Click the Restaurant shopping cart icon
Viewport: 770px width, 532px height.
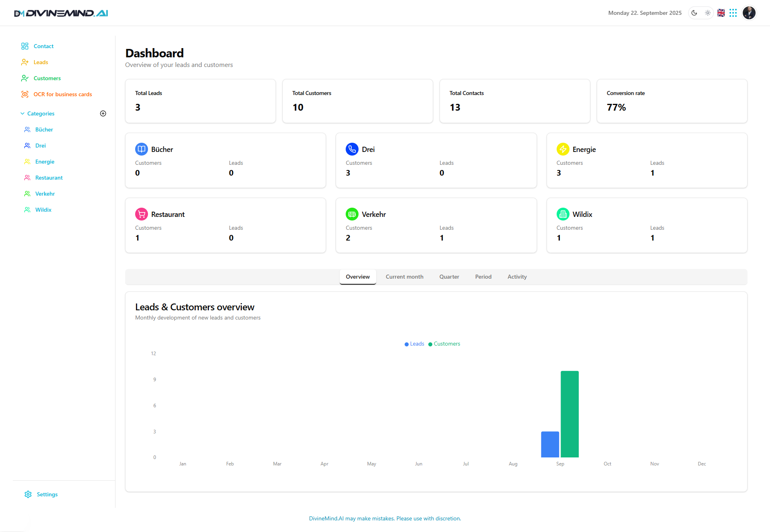141,214
